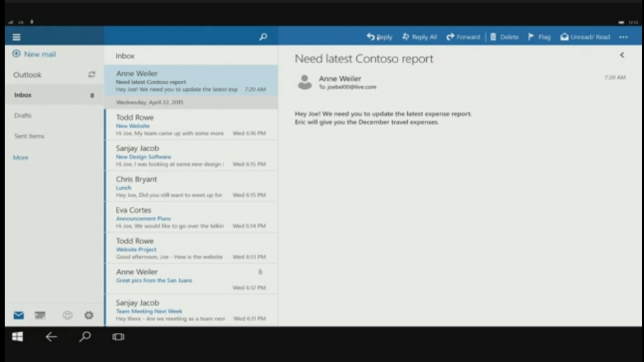Screen dimensions: 644x362
Task: Click Reply All in the toolbar
Action: pyautogui.click(x=419, y=37)
